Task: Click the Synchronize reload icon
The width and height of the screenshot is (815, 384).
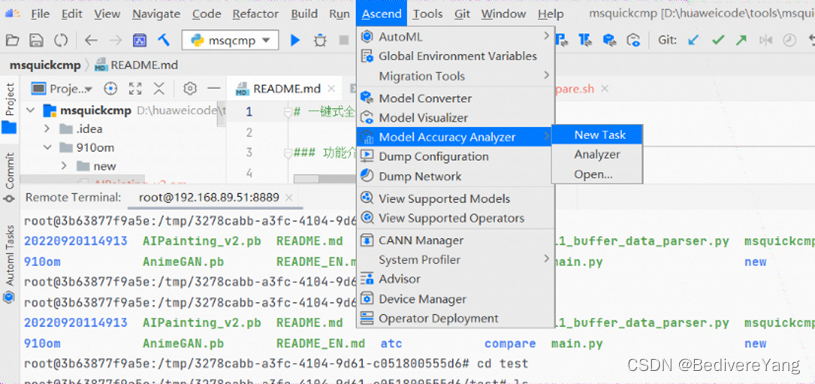Action: [61, 40]
